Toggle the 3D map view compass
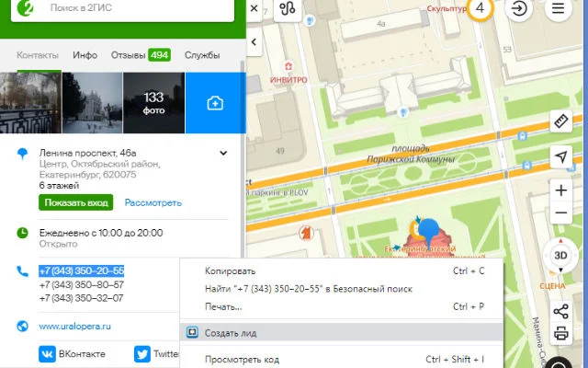Image resolution: width=588 pixels, height=368 pixels. pyautogui.click(x=560, y=256)
